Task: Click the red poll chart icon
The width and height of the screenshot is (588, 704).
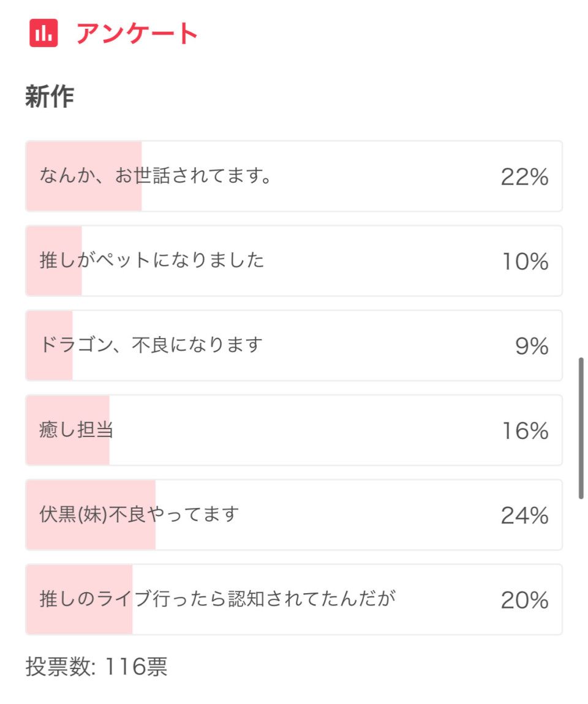Action: click(x=43, y=33)
